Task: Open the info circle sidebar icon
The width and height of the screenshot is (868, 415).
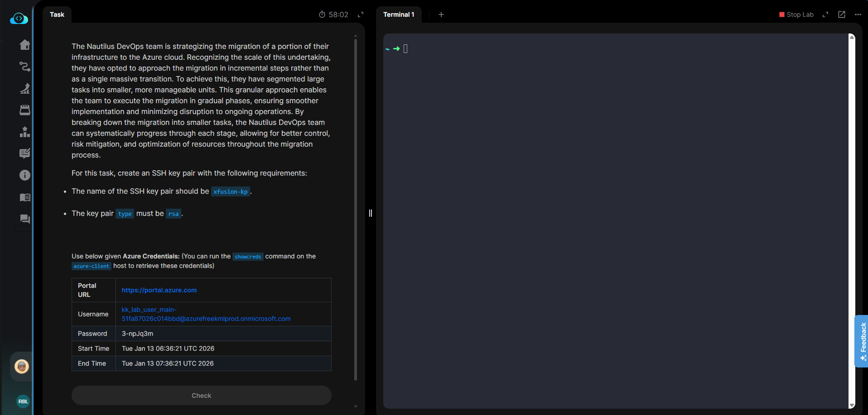Action: pyautogui.click(x=25, y=175)
